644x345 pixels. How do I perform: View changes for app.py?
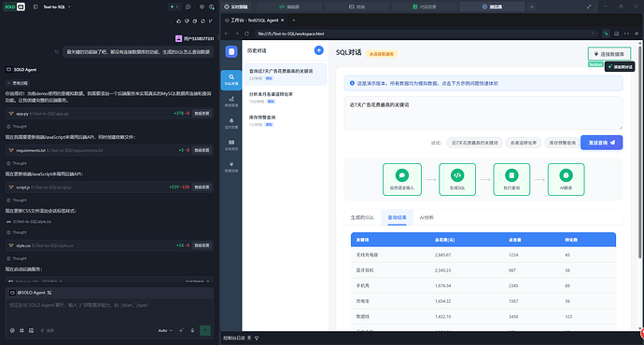coord(202,114)
